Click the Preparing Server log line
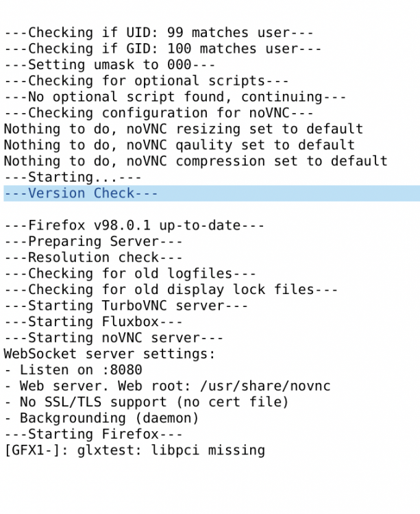The width and height of the screenshot is (420, 514). click(x=93, y=241)
